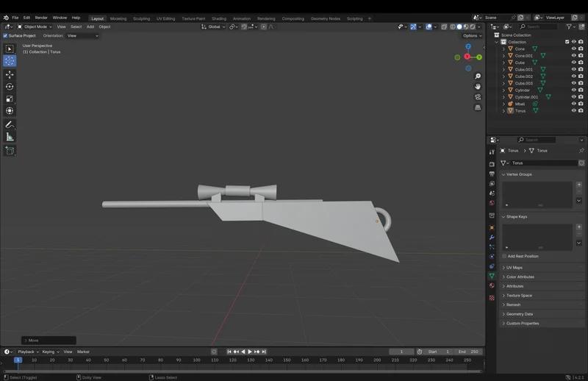Select the Rotate tool
Screen dimensions: 588x381
(x=10, y=87)
